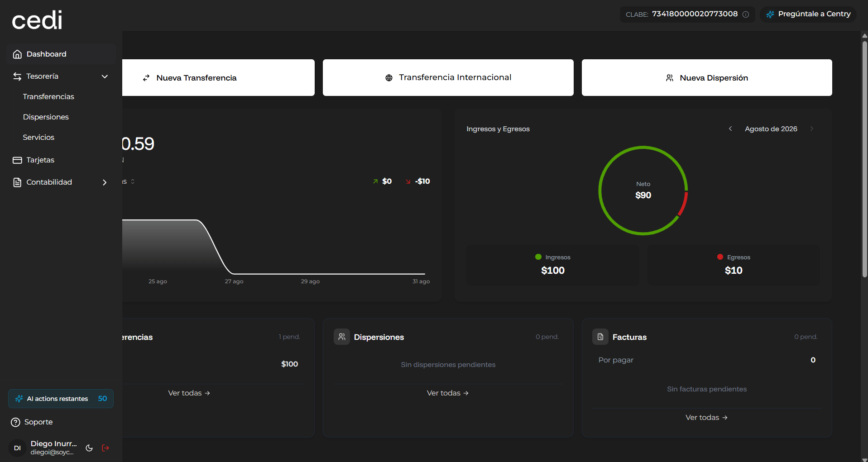Click Transferencia Internacional button
868x462 pixels.
tap(448, 78)
